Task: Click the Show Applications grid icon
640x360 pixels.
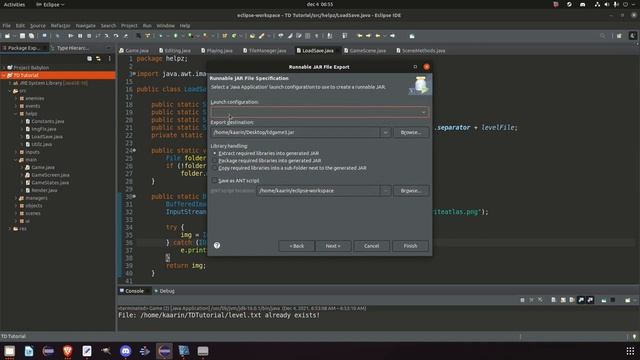Action: pos(630,351)
